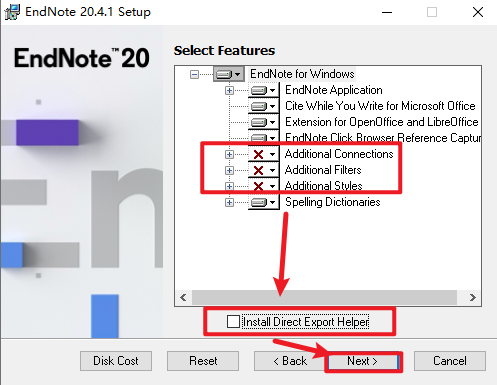Open the Cite While You Write feature drive icon
Image resolution: width=497 pixels, height=385 pixels.
point(263,106)
